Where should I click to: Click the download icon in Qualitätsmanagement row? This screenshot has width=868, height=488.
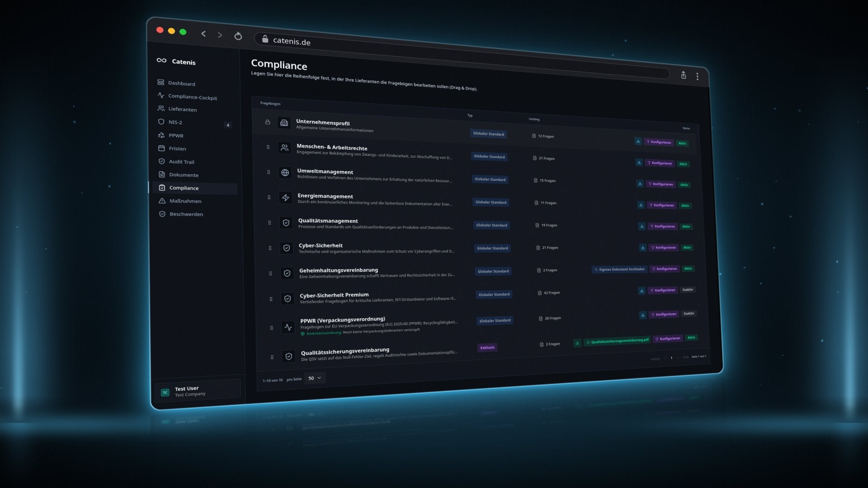tap(642, 226)
